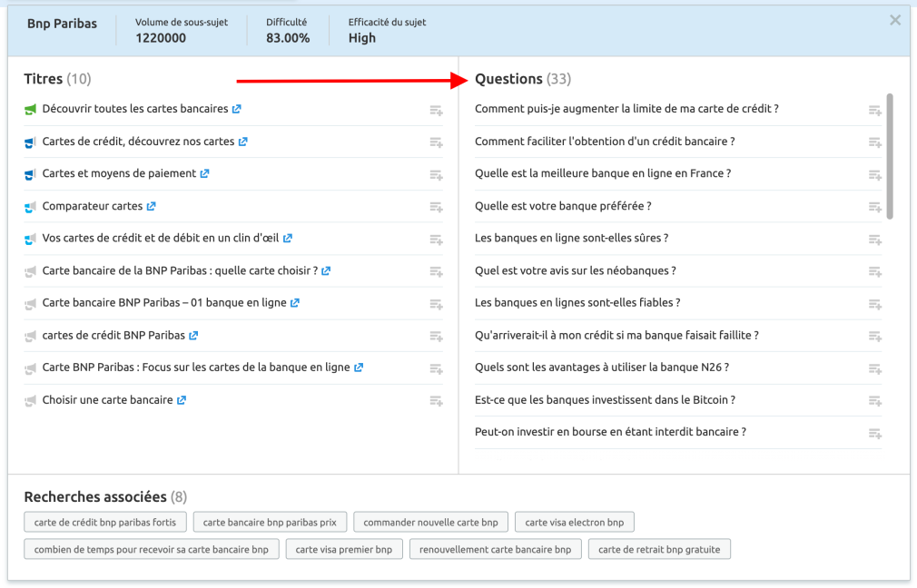Click the 'Recherches associées' heading
Screen dimensions: 917x588
tap(95, 497)
